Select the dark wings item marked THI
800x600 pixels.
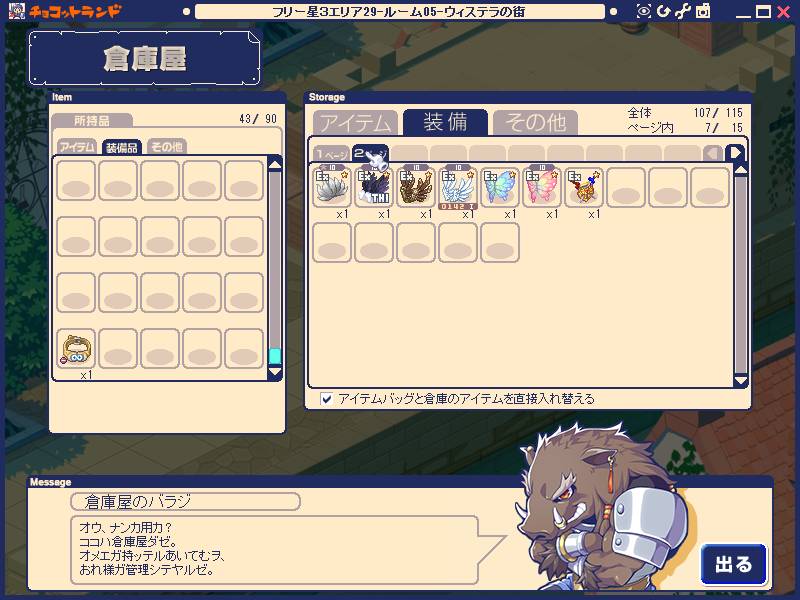coord(373,188)
